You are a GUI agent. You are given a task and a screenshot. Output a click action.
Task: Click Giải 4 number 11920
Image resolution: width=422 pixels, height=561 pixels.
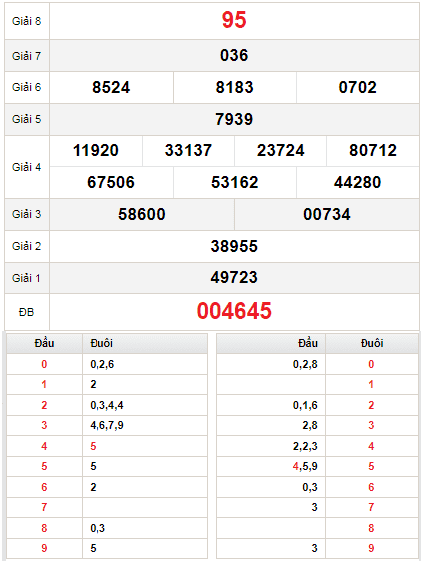(x=96, y=150)
